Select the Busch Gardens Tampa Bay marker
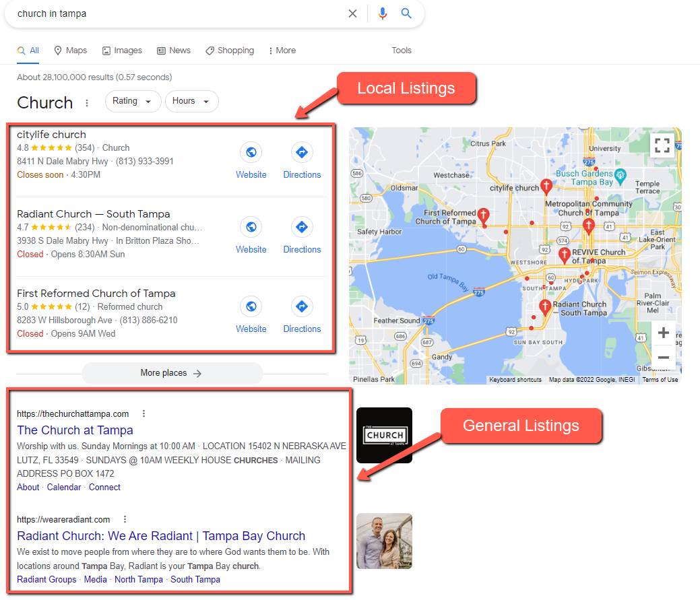 click(x=620, y=176)
